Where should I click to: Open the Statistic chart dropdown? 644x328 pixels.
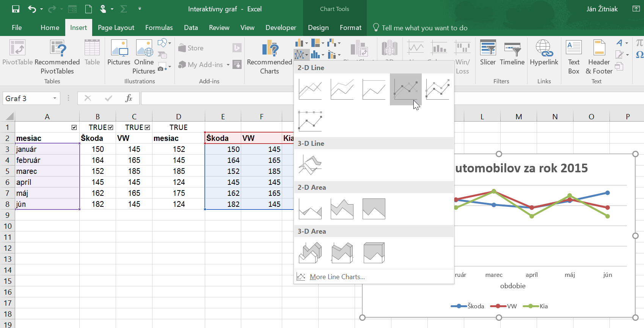pyautogui.click(x=317, y=55)
